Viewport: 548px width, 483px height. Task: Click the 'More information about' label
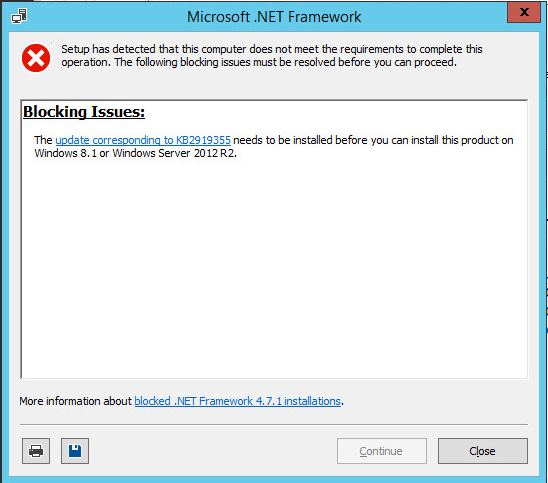click(x=75, y=401)
